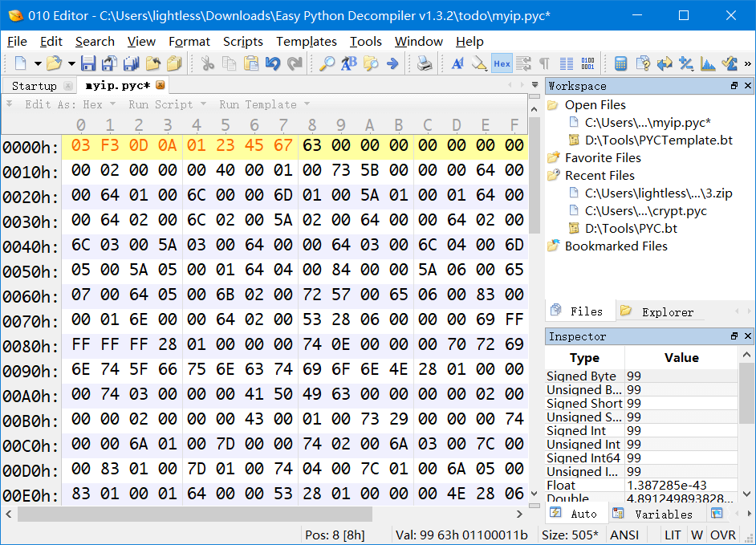Open the Scripts menu
The width and height of the screenshot is (756, 545).
point(243,42)
